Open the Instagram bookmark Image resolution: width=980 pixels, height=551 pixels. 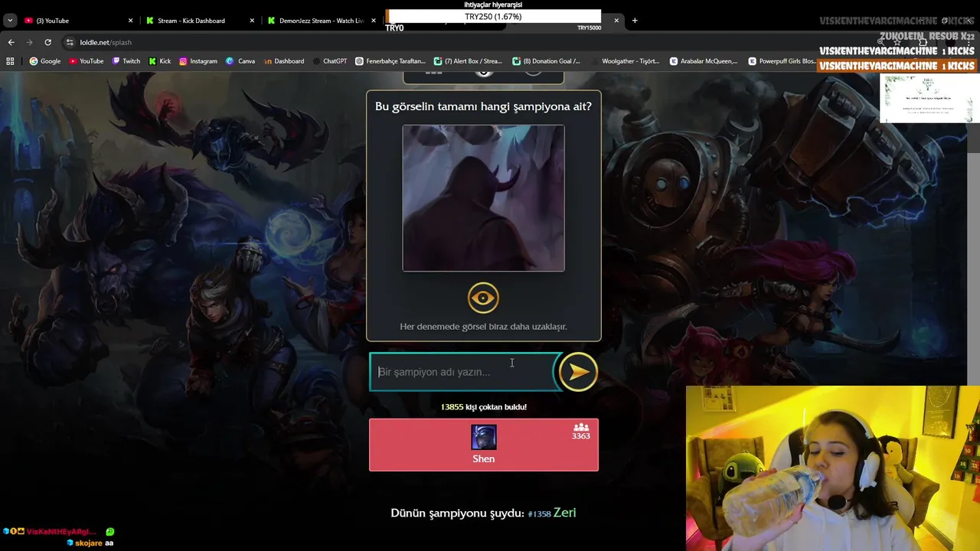tap(198, 61)
